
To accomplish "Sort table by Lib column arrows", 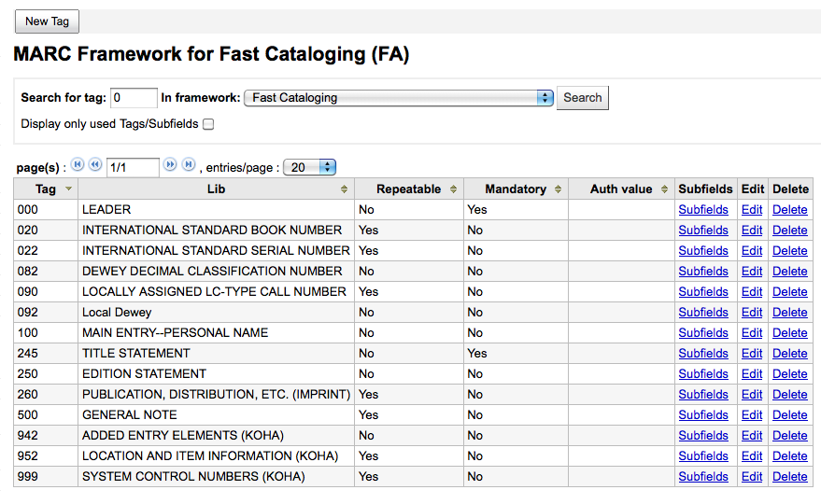I will [x=345, y=189].
